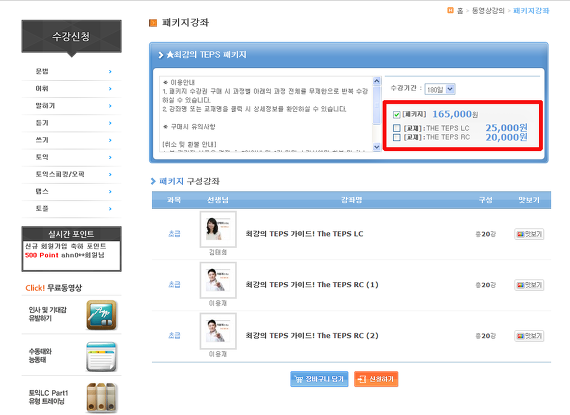Open the teacher photo in the TEPS RC (2) row

click(x=218, y=331)
